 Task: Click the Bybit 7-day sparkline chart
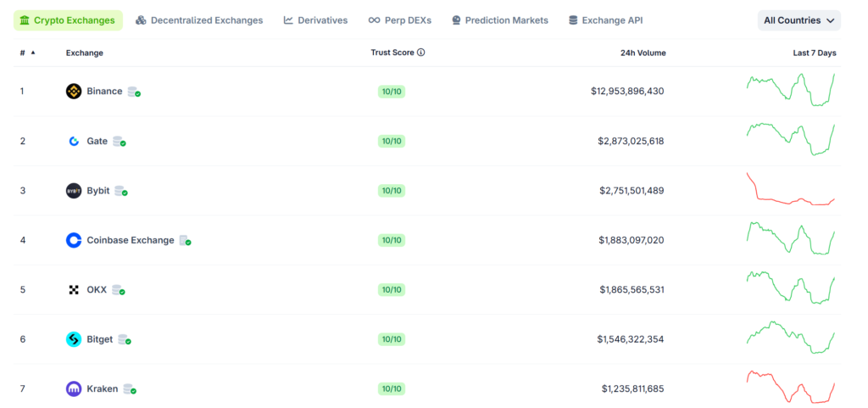click(790, 190)
